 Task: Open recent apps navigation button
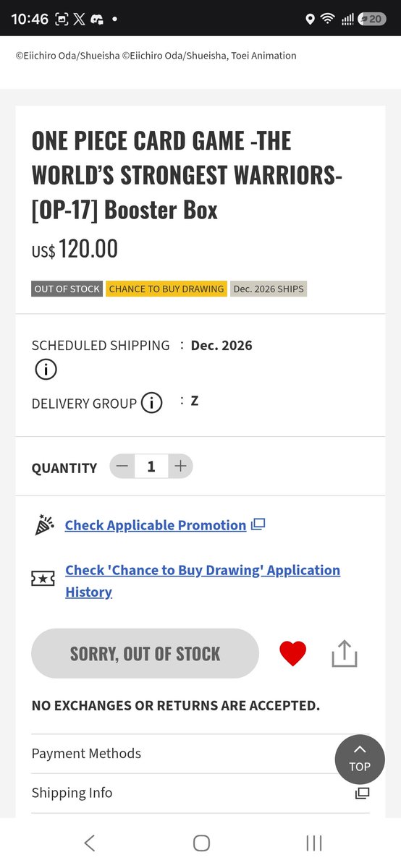point(313,843)
